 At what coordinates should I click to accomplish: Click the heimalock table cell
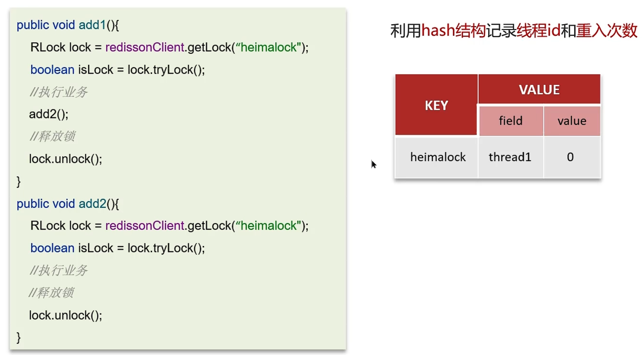pyautogui.click(x=437, y=157)
